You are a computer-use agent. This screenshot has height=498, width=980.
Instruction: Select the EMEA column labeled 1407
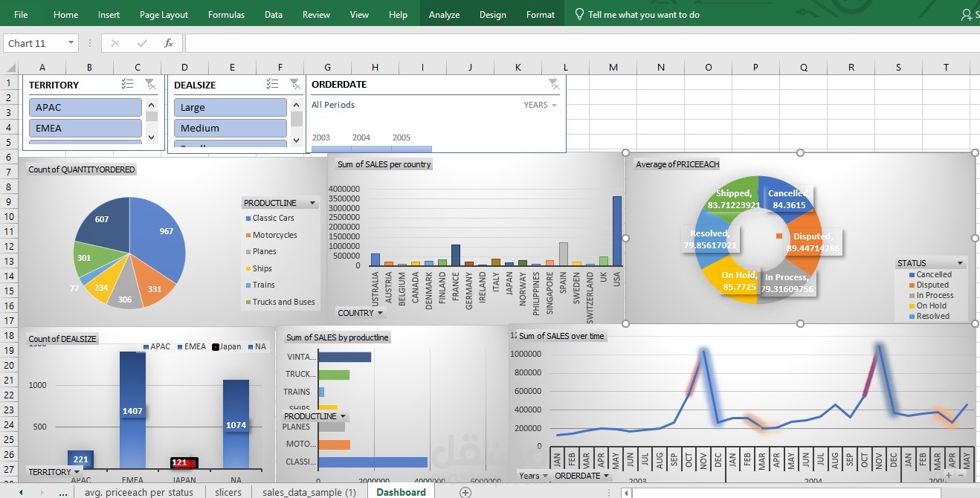(x=133, y=410)
